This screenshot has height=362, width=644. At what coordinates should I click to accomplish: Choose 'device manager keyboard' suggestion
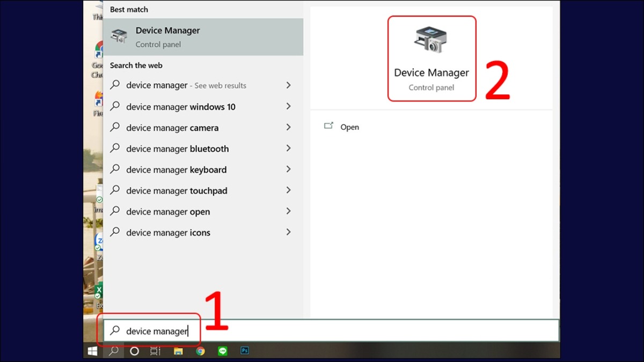(x=203, y=169)
